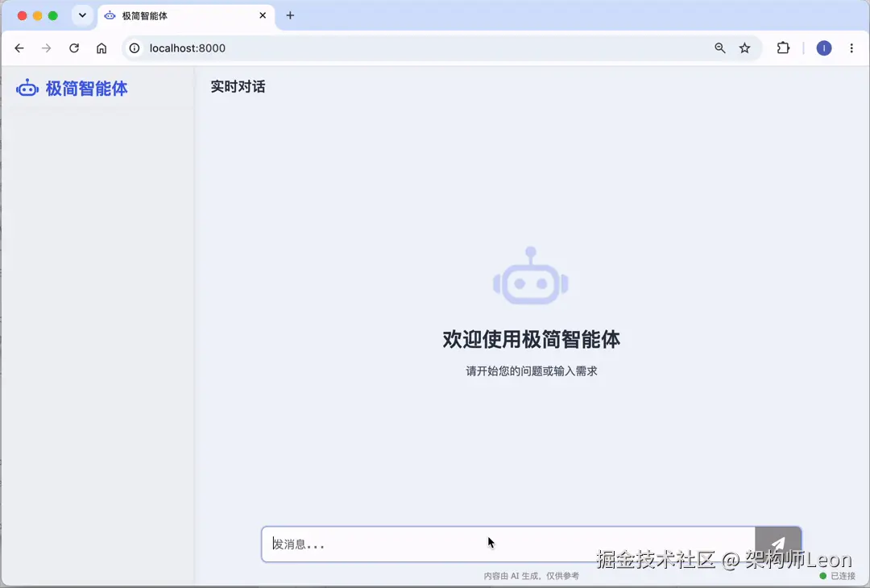Click the 极简智能体 sidebar title
The width and height of the screenshot is (870, 588).
pyautogui.click(x=86, y=89)
